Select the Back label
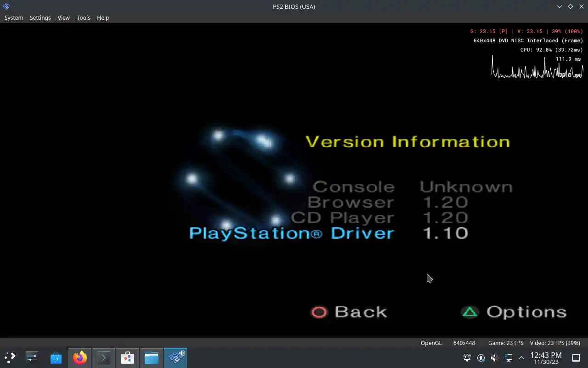This screenshot has width=588, height=368. [x=361, y=312]
